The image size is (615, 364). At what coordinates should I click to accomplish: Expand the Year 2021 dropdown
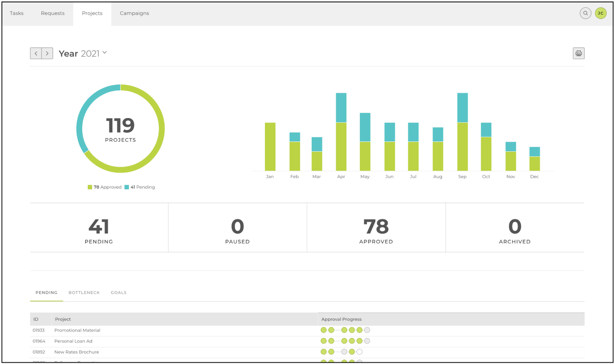click(x=83, y=53)
